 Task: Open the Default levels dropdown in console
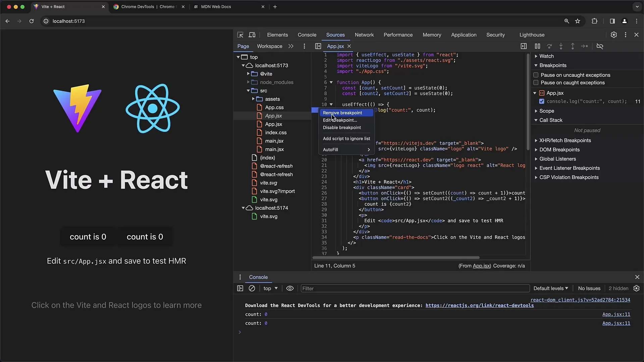click(x=550, y=288)
